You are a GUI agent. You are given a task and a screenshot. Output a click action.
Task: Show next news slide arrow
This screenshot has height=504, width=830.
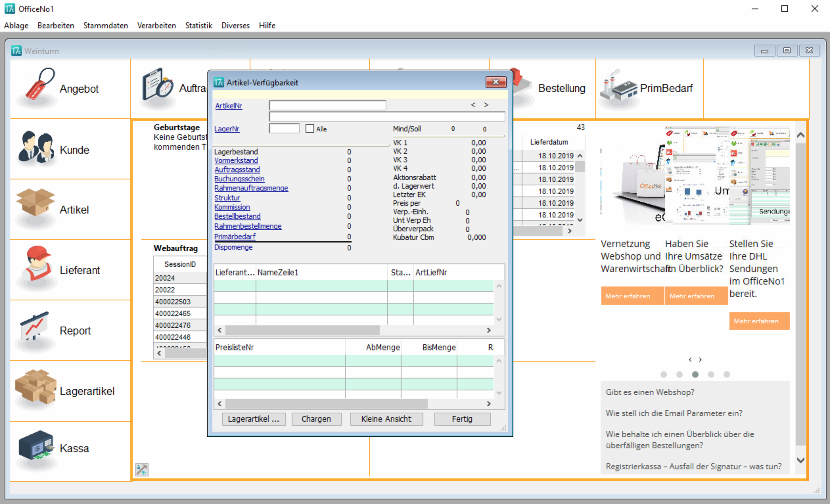(700, 360)
